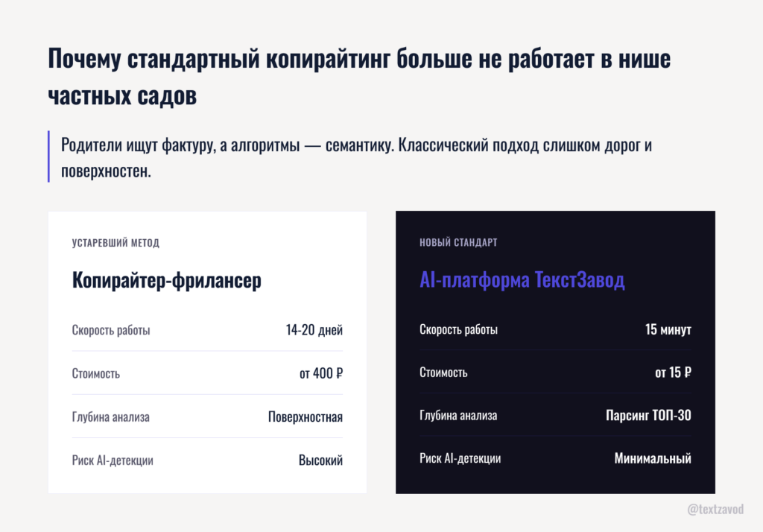This screenshot has height=532, width=763.
Task: Click 'Скорость работы' in the freelancer card
Action: pyautogui.click(x=111, y=331)
